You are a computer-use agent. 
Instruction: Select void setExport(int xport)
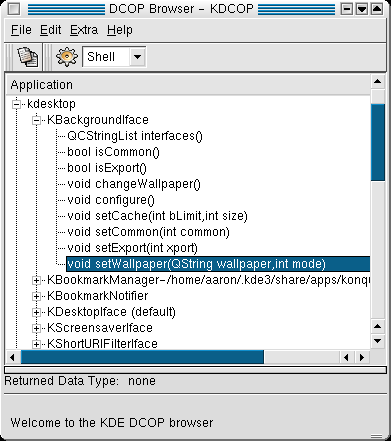coord(132,248)
